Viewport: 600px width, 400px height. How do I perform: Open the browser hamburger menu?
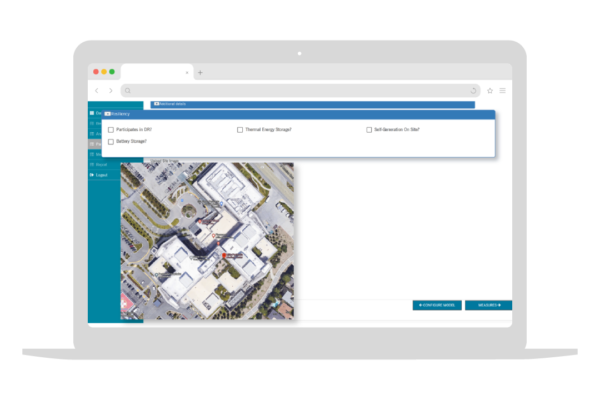502,90
